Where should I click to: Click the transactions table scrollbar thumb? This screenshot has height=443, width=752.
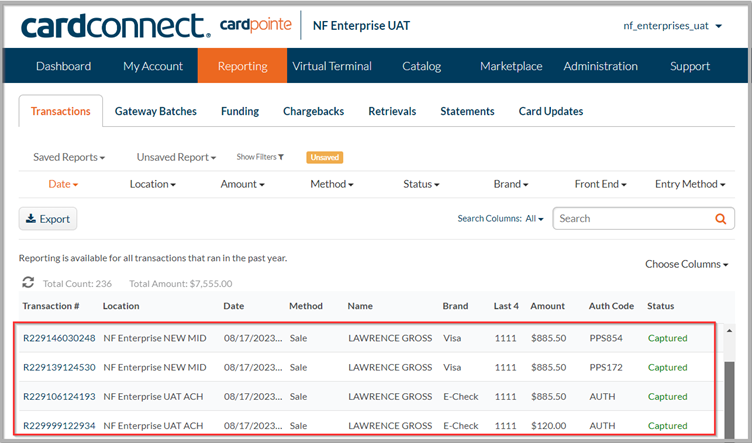pyautogui.click(x=729, y=398)
